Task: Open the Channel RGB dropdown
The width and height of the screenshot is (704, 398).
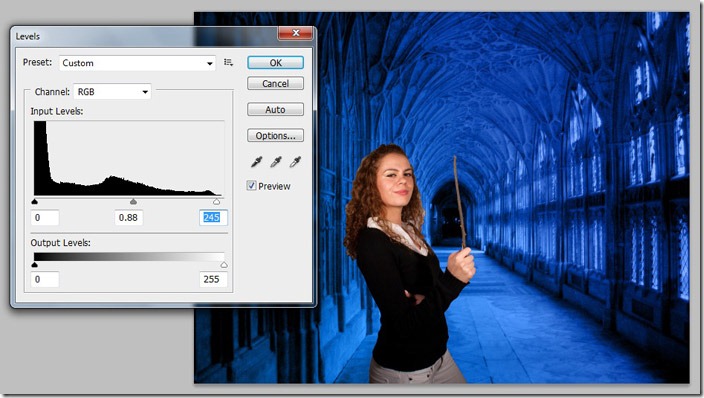Action: 112,92
